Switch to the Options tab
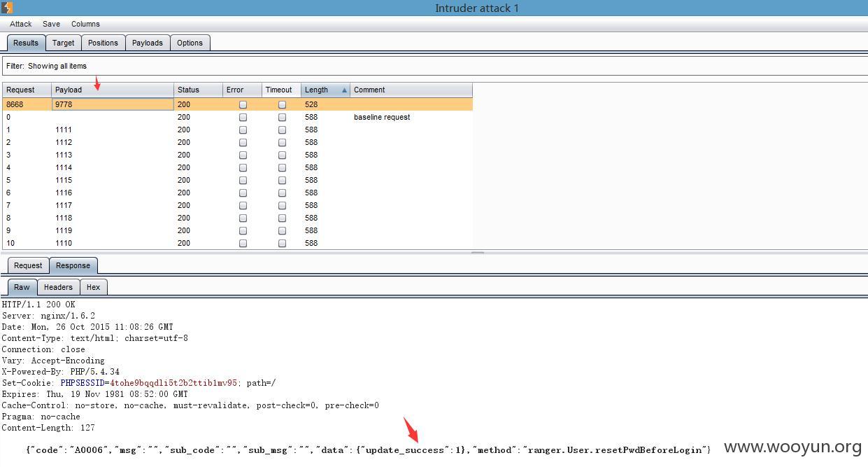868x467 pixels. pos(190,43)
